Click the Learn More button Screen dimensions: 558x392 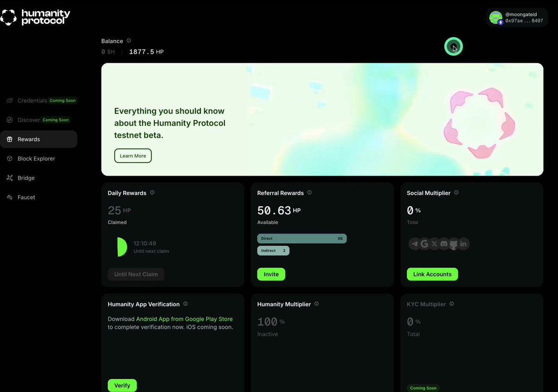point(133,156)
